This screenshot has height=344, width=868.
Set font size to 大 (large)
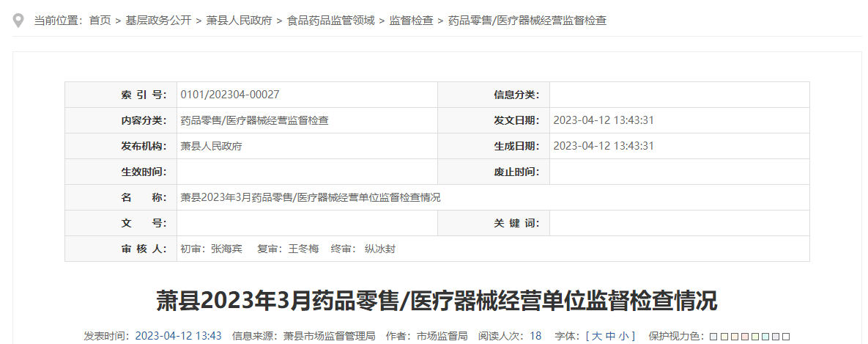(x=597, y=336)
